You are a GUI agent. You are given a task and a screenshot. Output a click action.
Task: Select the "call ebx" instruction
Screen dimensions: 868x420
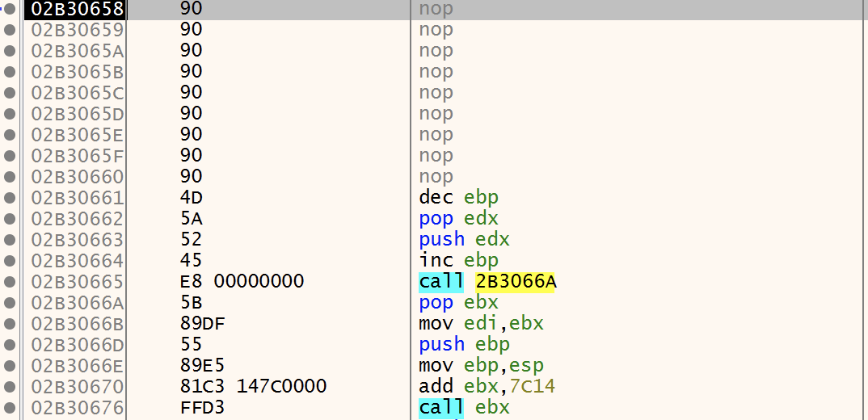tap(464, 408)
